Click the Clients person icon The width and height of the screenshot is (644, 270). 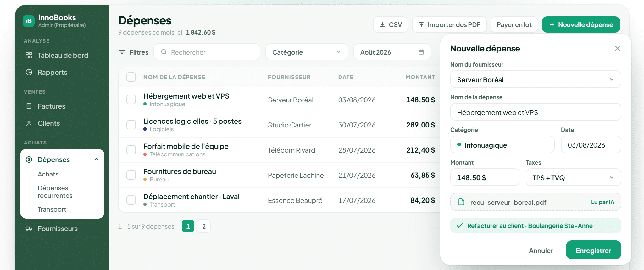pyautogui.click(x=29, y=123)
